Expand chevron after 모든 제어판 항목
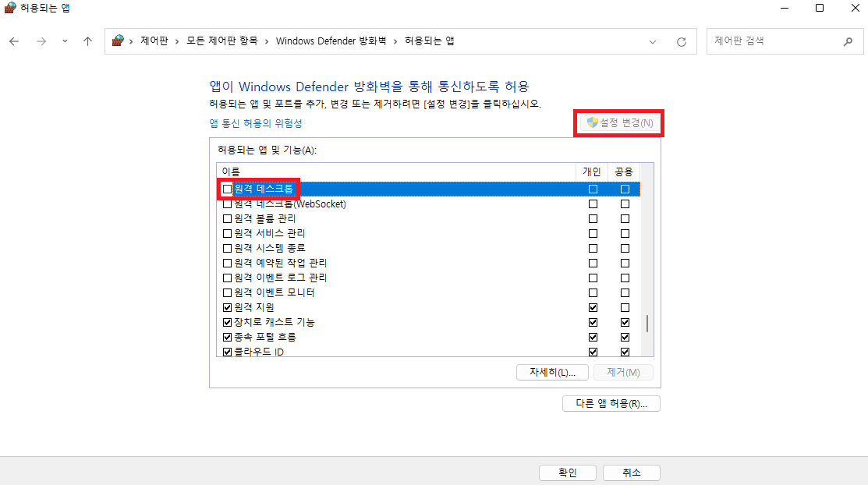This screenshot has width=868, height=485. coord(267,41)
